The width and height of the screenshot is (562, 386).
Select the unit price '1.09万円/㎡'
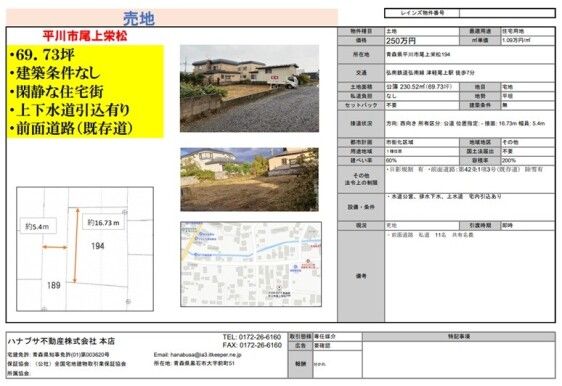[x=516, y=40]
